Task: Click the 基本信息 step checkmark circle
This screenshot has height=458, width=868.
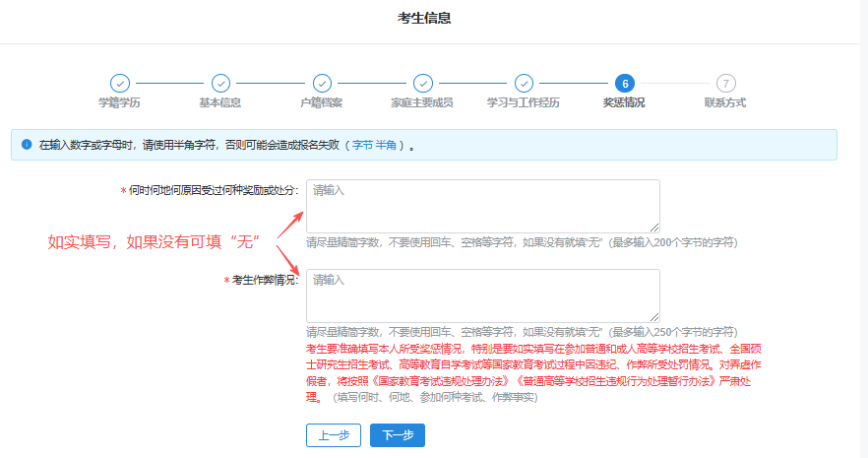Action: tap(220, 83)
